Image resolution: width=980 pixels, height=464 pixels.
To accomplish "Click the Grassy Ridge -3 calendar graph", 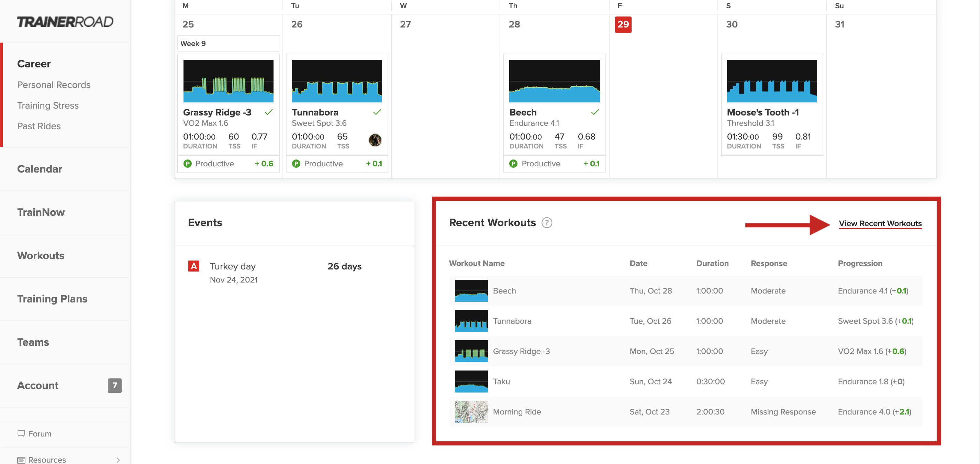I will coord(228,81).
